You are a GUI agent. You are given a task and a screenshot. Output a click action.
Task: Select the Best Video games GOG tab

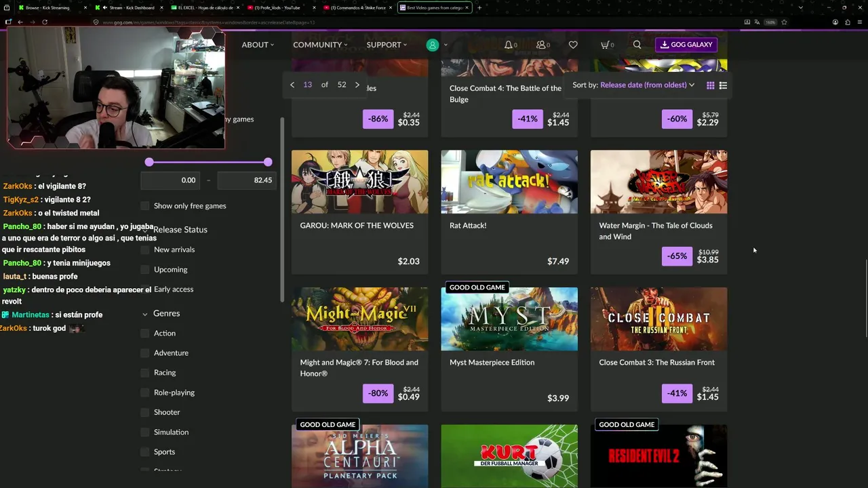point(434,7)
